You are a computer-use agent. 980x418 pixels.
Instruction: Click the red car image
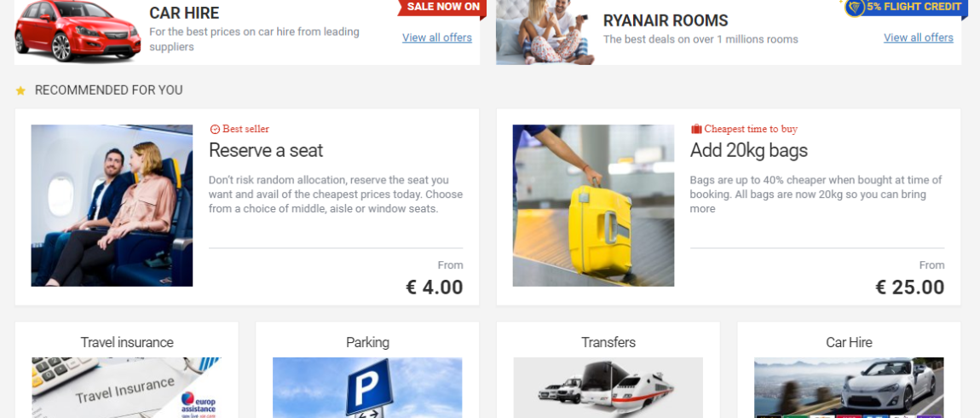[78, 30]
